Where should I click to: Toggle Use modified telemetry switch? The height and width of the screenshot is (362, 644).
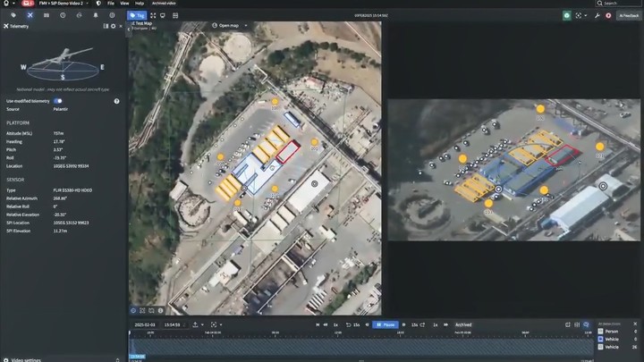click(58, 101)
